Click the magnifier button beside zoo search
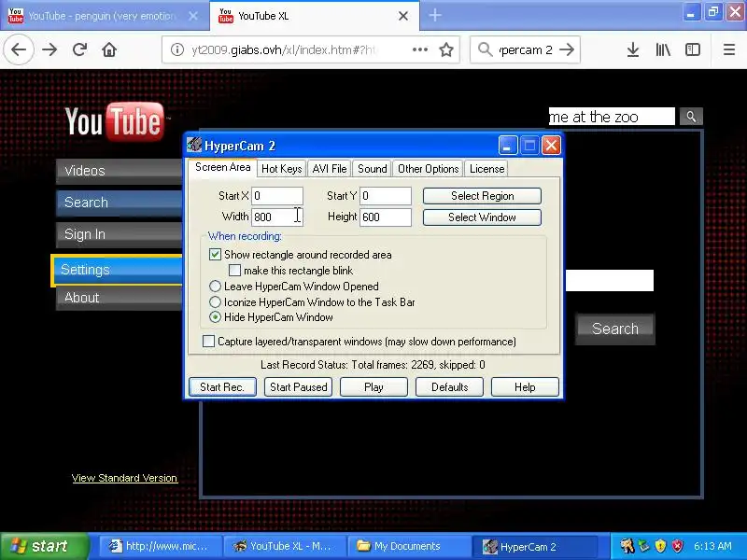This screenshot has height=560, width=747. pyautogui.click(x=691, y=117)
